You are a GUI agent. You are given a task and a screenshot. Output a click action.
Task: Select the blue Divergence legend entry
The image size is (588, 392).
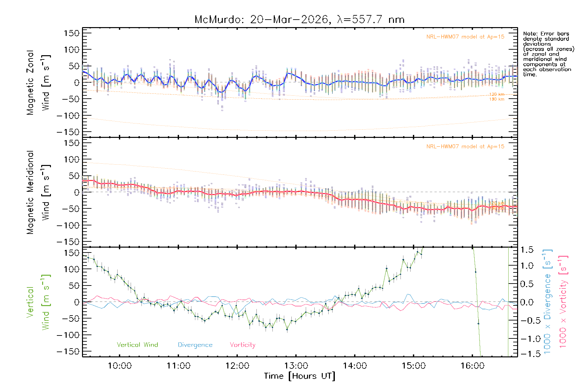click(195, 345)
